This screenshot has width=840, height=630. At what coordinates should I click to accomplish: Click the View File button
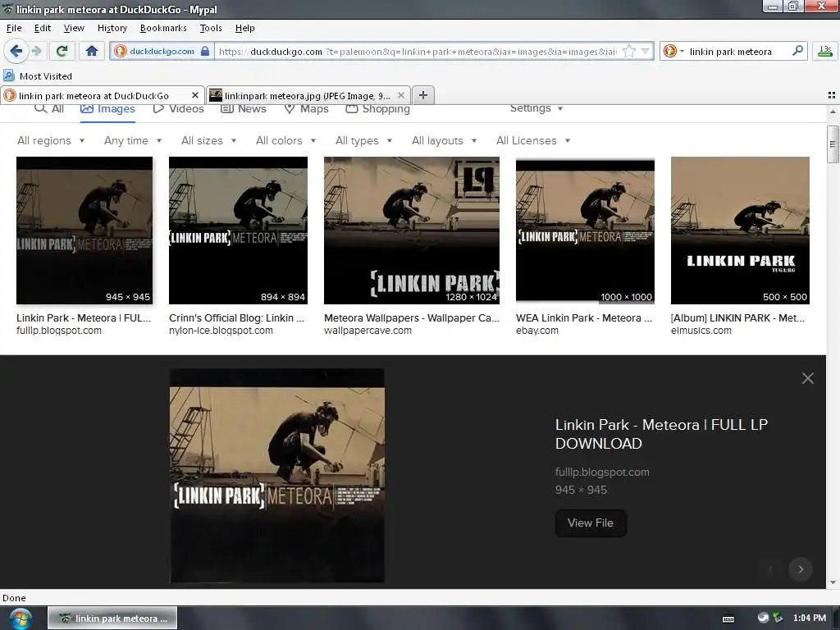click(x=591, y=523)
